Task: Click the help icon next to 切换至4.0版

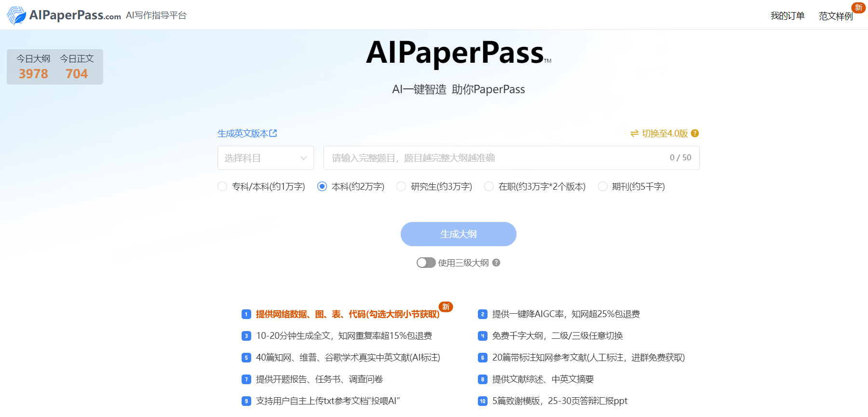Action: pos(695,133)
